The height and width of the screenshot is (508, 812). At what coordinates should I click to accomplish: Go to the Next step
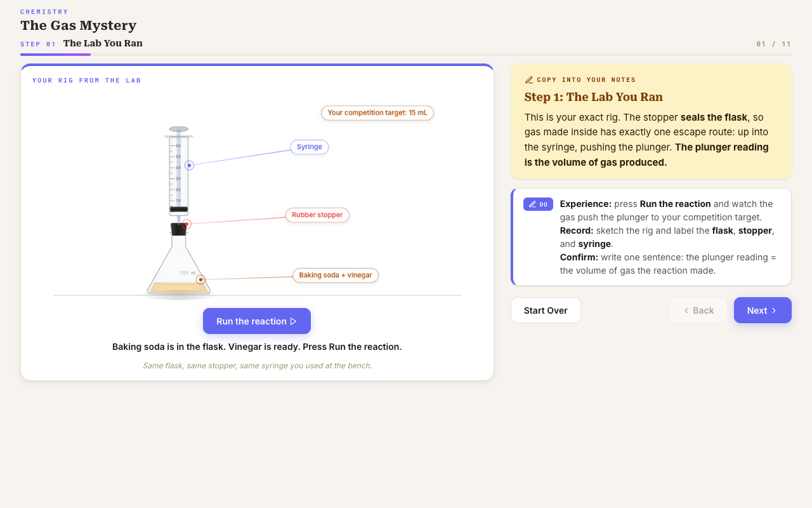click(763, 311)
